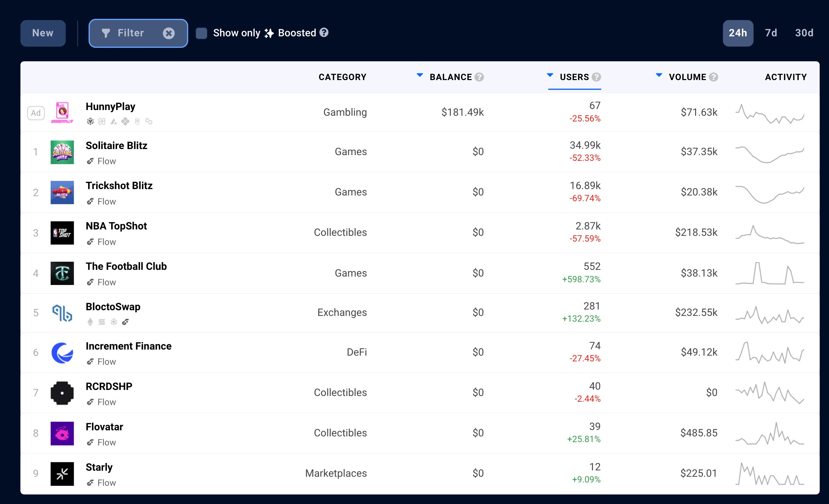This screenshot has height=504, width=829.
Task: Click the Flow chain icon under NBA TopShot
Action: pos(90,242)
